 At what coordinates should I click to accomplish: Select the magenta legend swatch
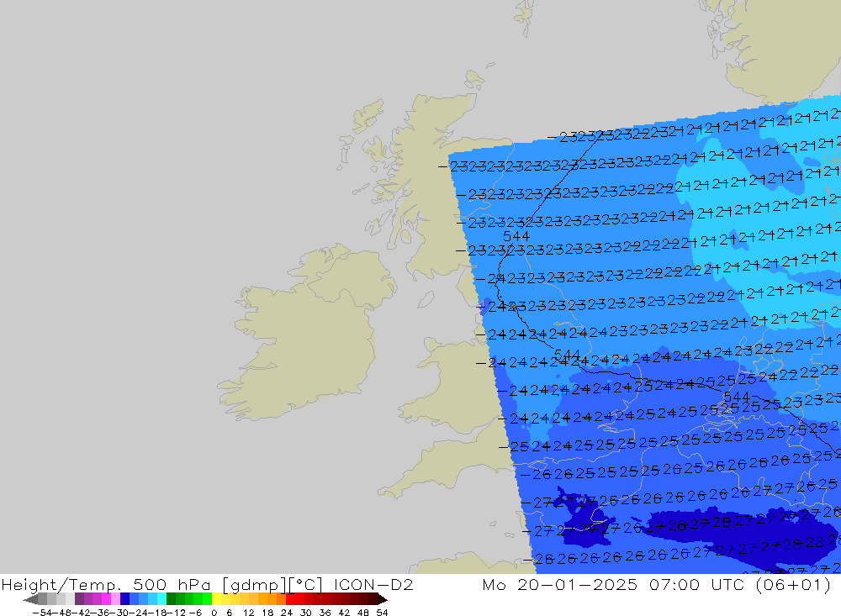tap(107, 599)
